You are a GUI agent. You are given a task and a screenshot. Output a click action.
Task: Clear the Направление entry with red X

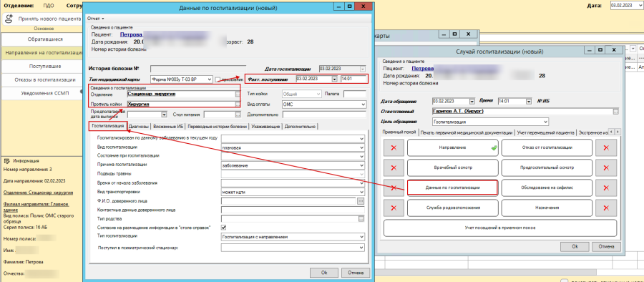tap(394, 147)
